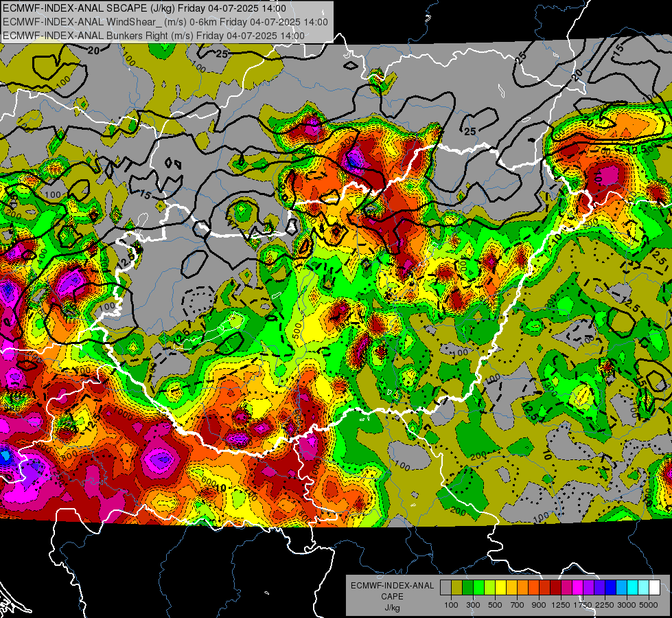Select the WindShear 0-6km header line
This screenshot has height=618, width=672.
165,22
